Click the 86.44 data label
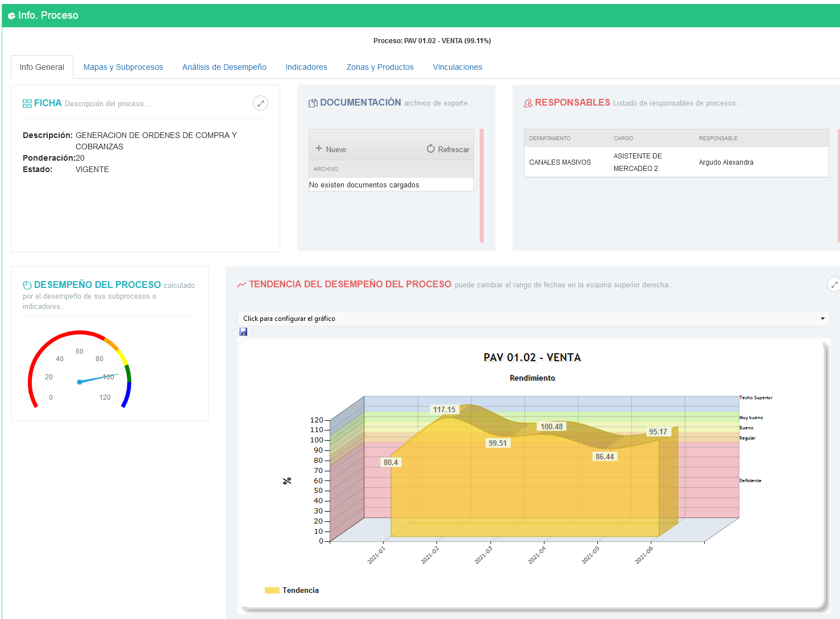This screenshot has height=619, width=840. coord(604,457)
